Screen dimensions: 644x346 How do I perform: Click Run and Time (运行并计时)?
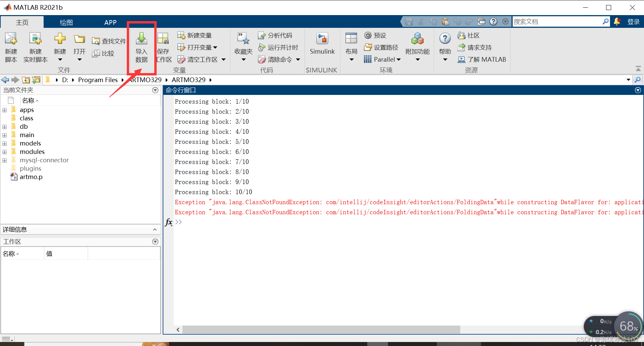click(278, 47)
